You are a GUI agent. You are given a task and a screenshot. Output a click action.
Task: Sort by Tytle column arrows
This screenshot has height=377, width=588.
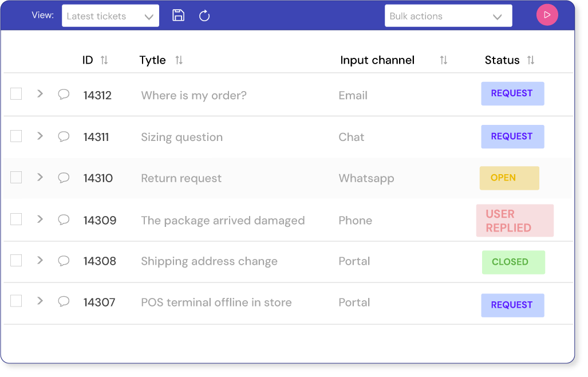click(179, 60)
